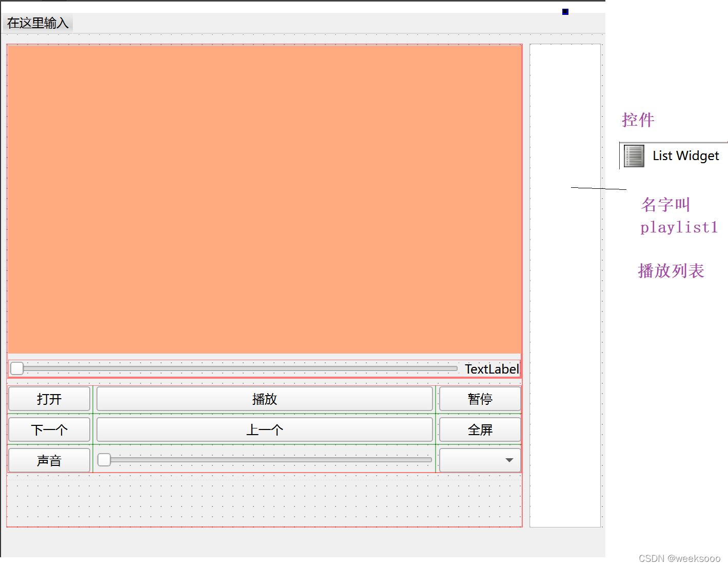Open the combo box beside the volume slider

click(x=480, y=460)
